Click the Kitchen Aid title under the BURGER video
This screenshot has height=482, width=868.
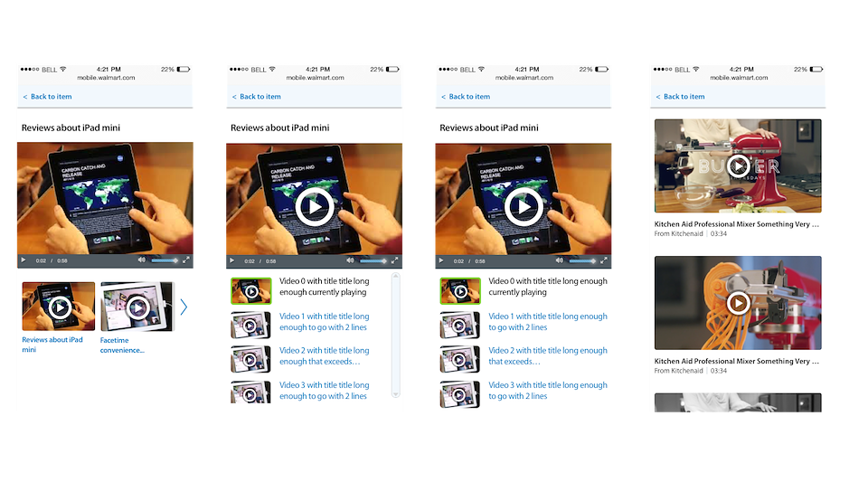[736, 224]
